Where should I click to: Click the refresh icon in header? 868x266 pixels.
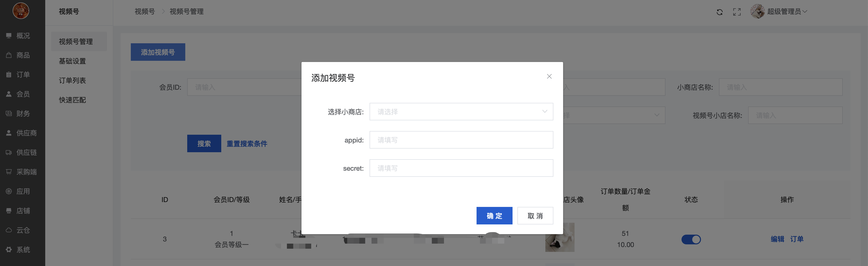pyautogui.click(x=719, y=12)
